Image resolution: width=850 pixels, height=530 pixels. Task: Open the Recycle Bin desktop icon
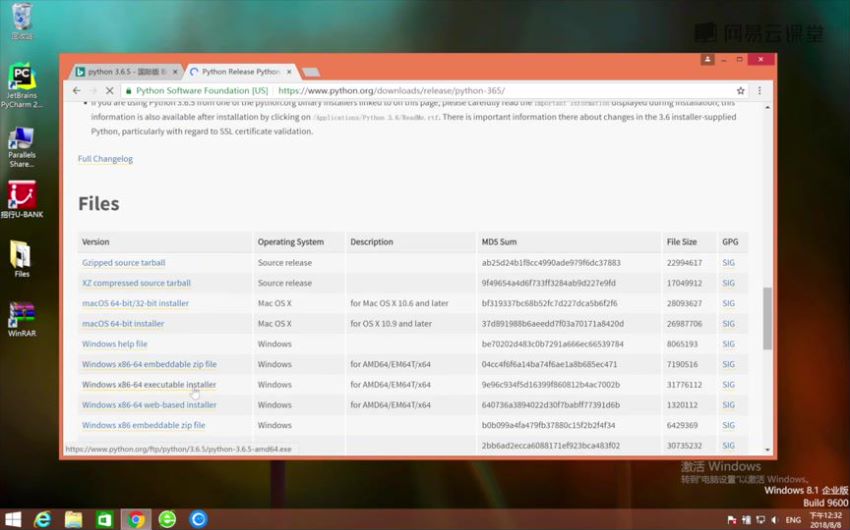[x=22, y=21]
